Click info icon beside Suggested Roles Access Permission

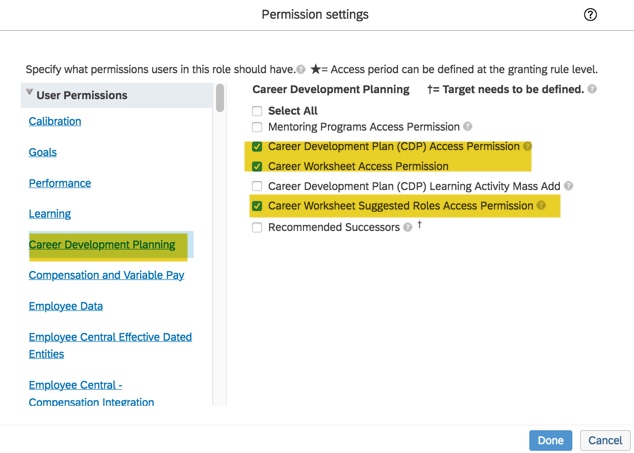coord(541,206)
